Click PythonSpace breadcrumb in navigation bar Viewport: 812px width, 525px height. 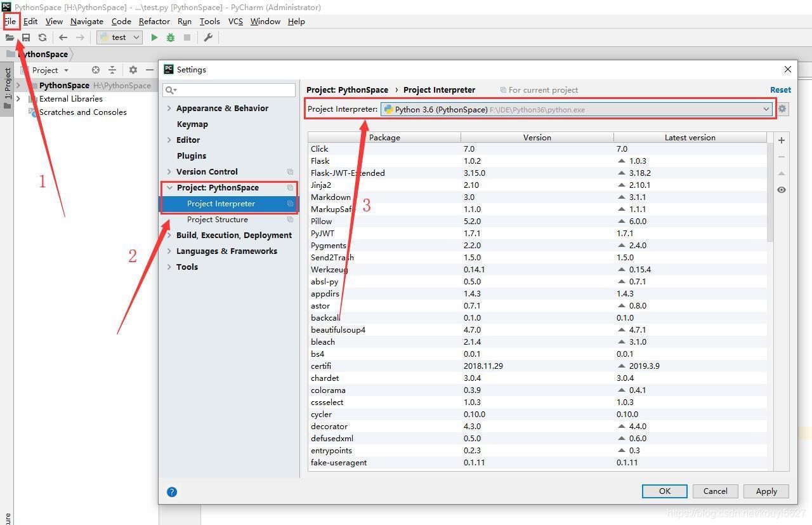pyautogui.click(x=43, y=54)
